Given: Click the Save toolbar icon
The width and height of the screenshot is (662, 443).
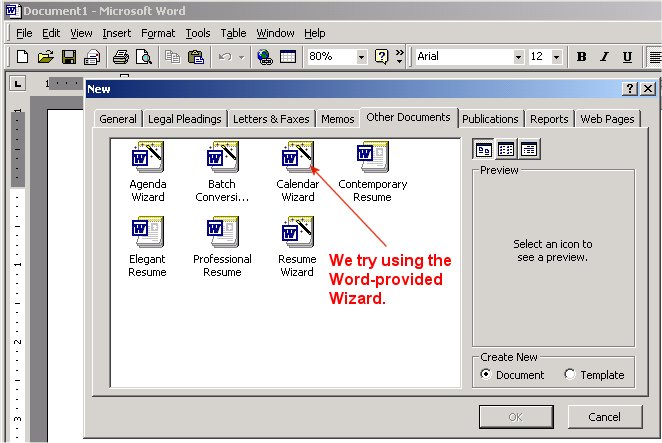Looking at the screenshot, I should [69, 57].
